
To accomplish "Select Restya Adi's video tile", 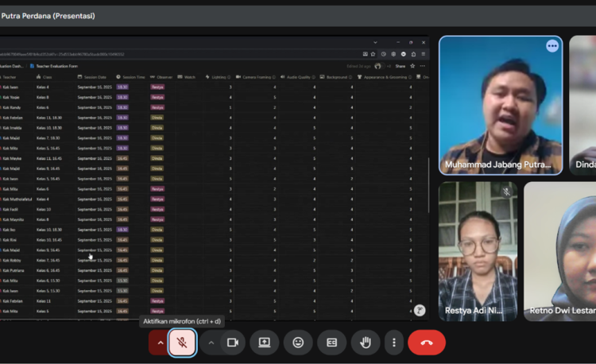I will click(478, 250).
